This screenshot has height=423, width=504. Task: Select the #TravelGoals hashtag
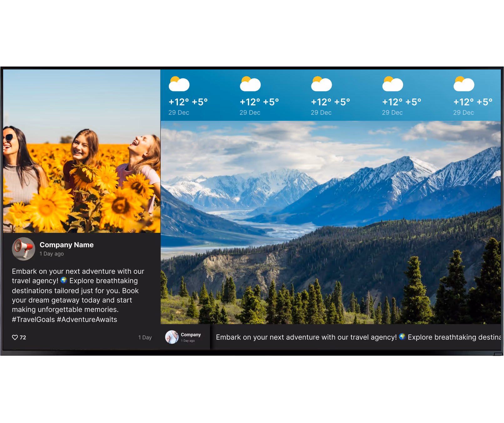(33, 319)
